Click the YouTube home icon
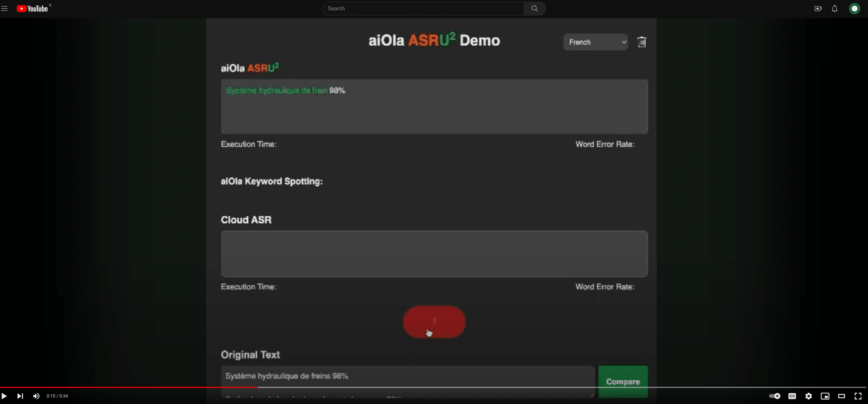Viewport: 868px width, 404px height. [31, 8]
